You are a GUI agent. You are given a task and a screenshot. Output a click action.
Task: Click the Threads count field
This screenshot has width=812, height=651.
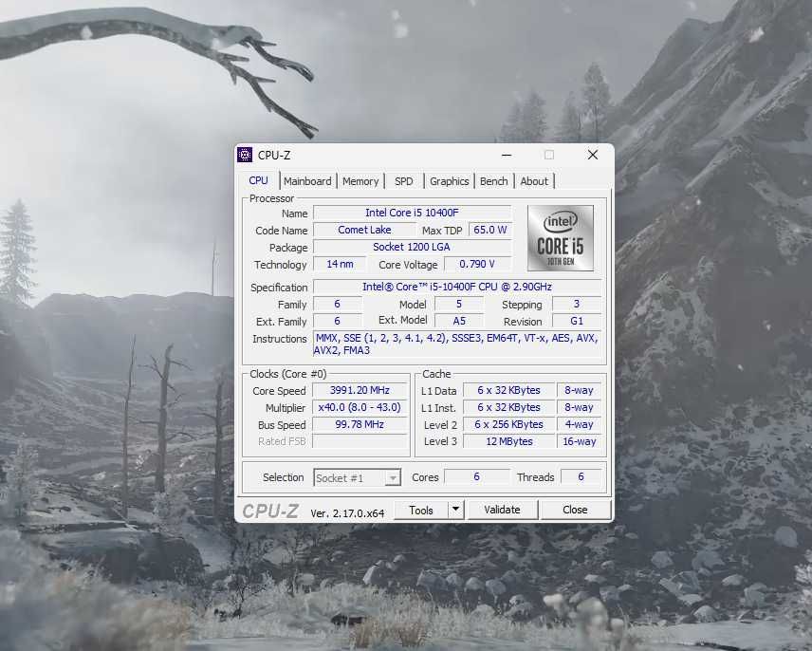click(x=581, y=477)
